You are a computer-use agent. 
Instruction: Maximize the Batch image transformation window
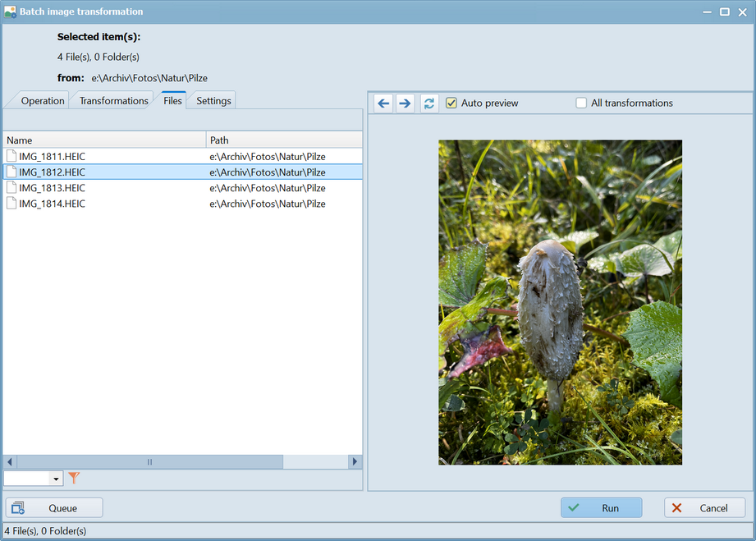coord(725,12)
